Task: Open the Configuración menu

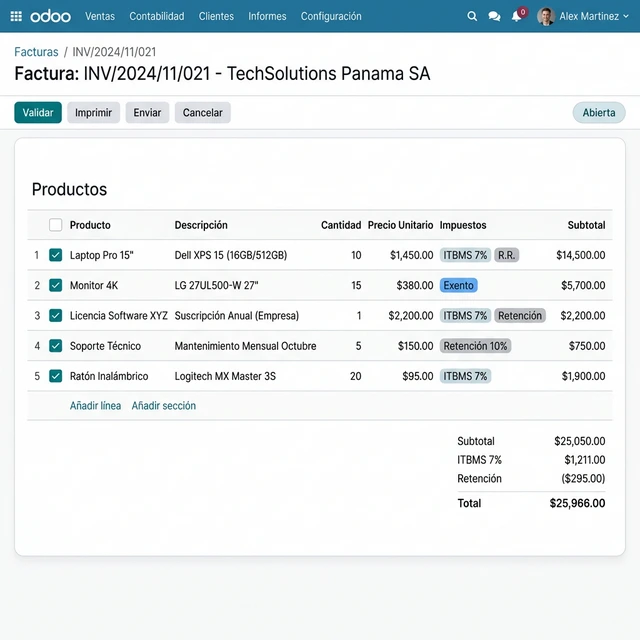Action: click(331, 16)
